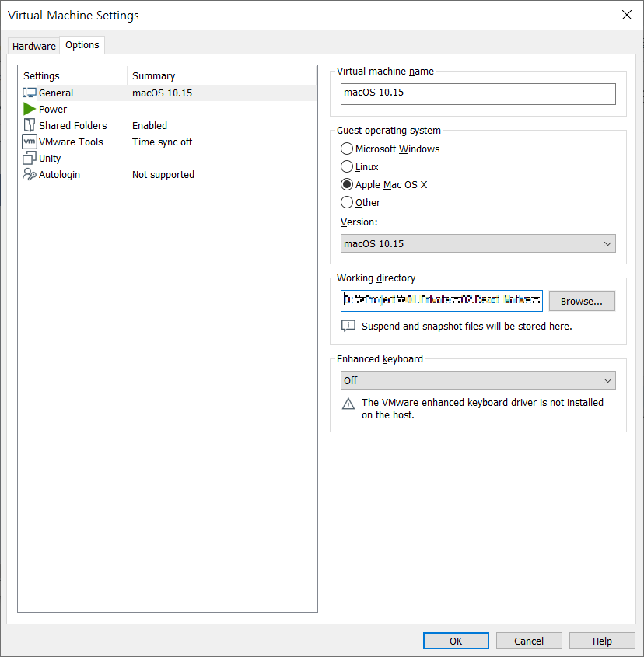Select the Unity settings row
644x657 pixels.
(x=169, y=158)
